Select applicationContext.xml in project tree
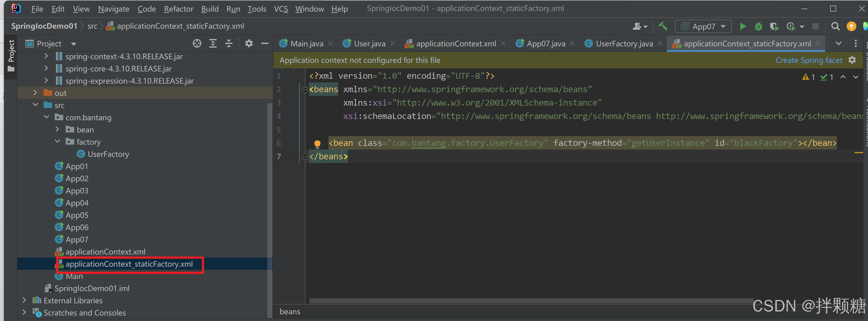Image resolution: width=868 pixels, height=321 pixels. coord(105,252)
